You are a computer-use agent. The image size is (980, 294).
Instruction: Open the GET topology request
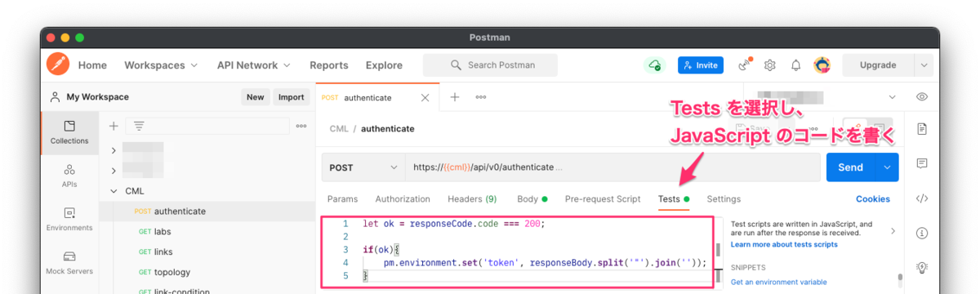[207, 273]
